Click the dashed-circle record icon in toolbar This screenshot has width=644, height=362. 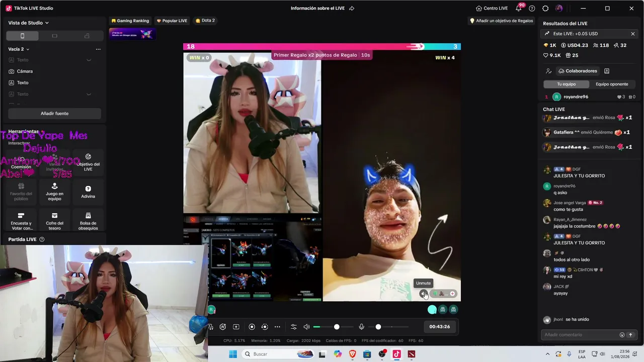pyautogui.click(x=265, y=327)
